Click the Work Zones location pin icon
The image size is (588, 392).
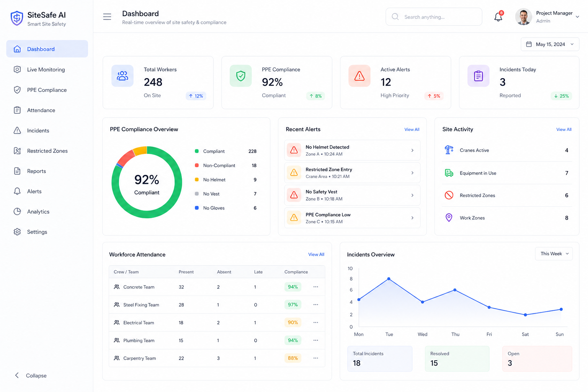coord(449,217)
